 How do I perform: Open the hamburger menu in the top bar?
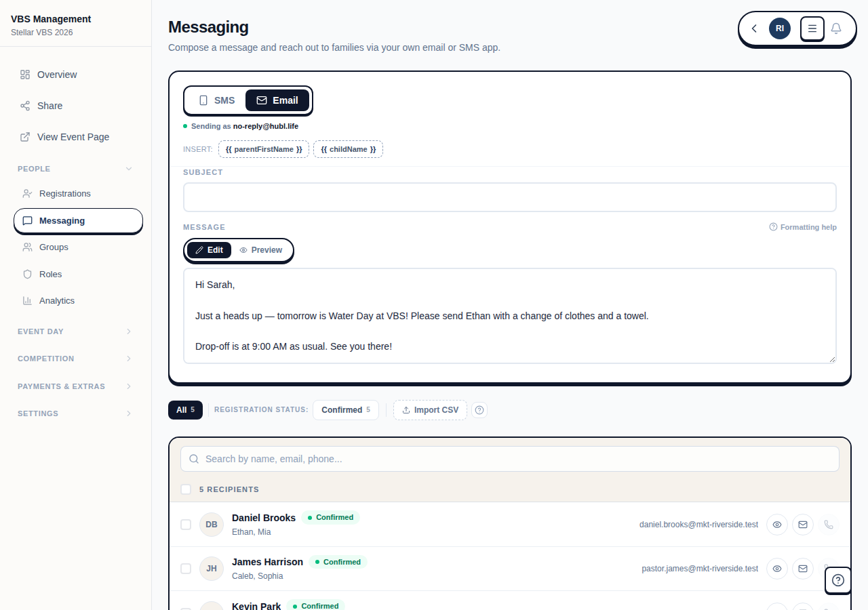click(812, 28)
